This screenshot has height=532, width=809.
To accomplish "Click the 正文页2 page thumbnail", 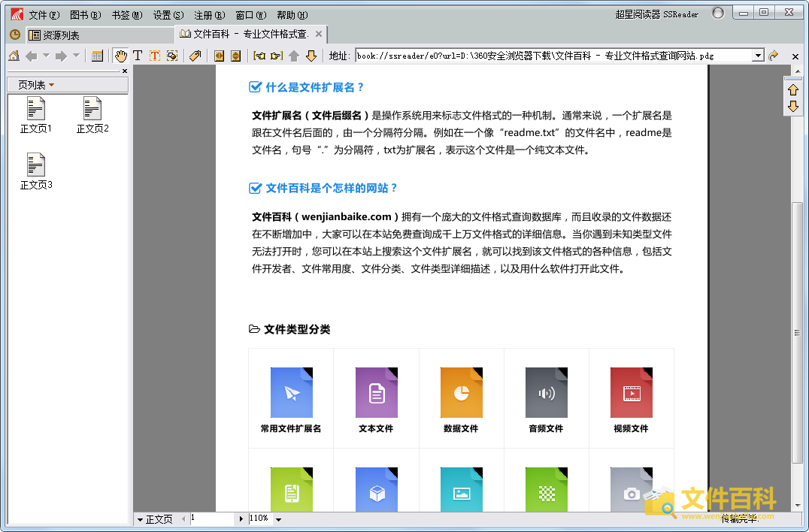I will tap(92, 115).
